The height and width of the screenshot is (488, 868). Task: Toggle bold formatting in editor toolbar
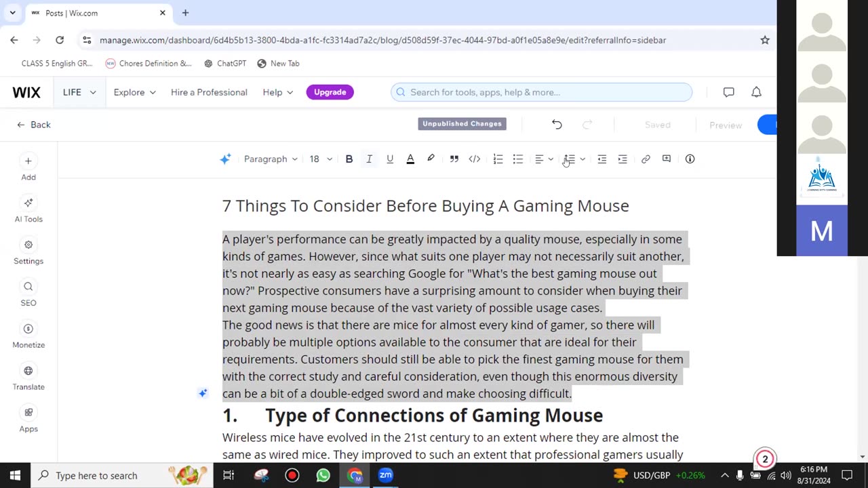click(349, 159)
